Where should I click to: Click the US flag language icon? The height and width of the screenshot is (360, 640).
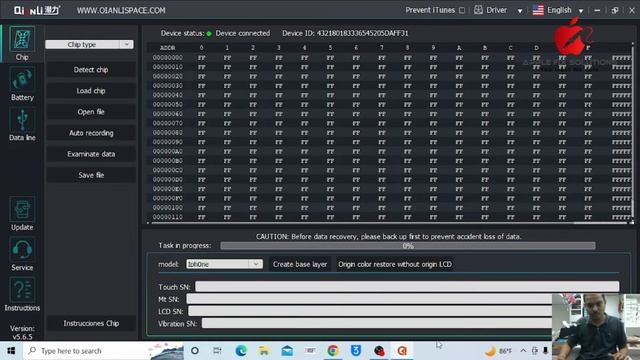click(x=538, y=10)
